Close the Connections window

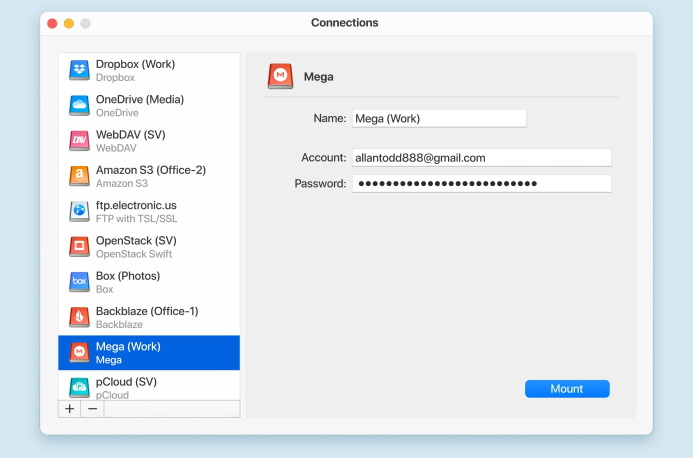pyautogui.click(x=52, y=23)
